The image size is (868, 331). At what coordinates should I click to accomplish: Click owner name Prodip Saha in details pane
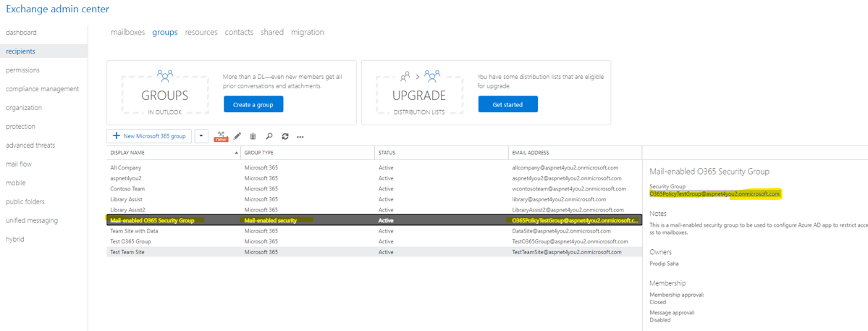(665, 263)
